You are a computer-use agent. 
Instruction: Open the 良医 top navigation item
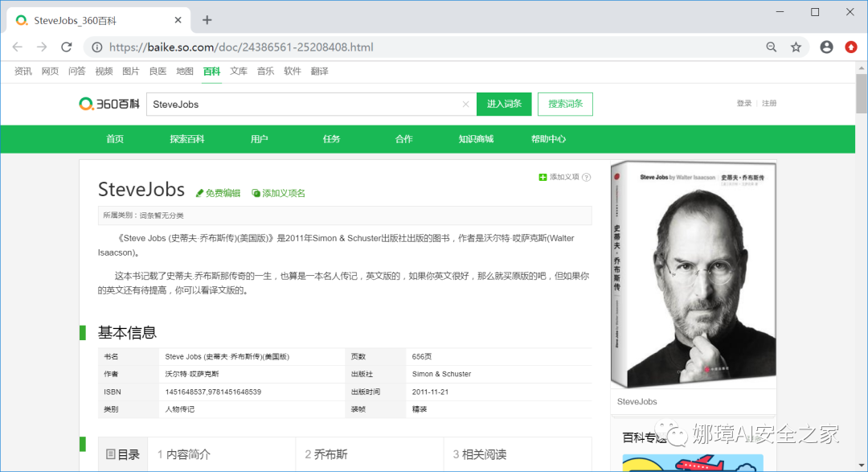click(158, 71)
